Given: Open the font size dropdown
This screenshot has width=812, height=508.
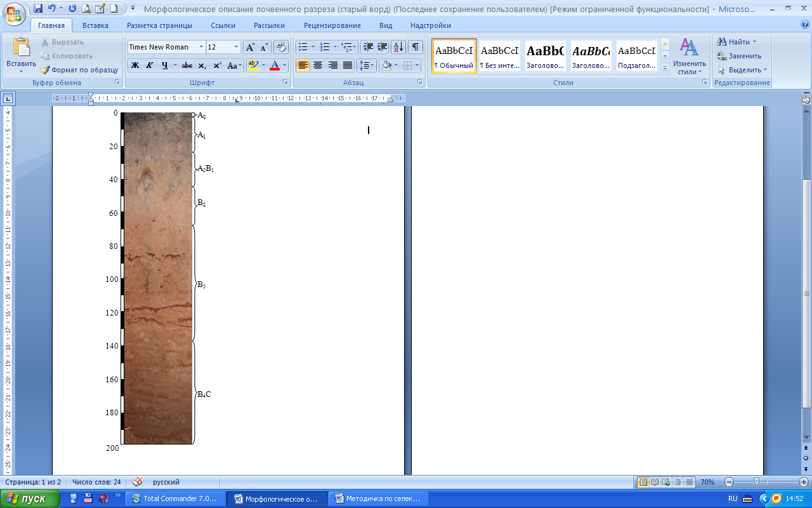Looking at the screenshot, I should point(237,47).
